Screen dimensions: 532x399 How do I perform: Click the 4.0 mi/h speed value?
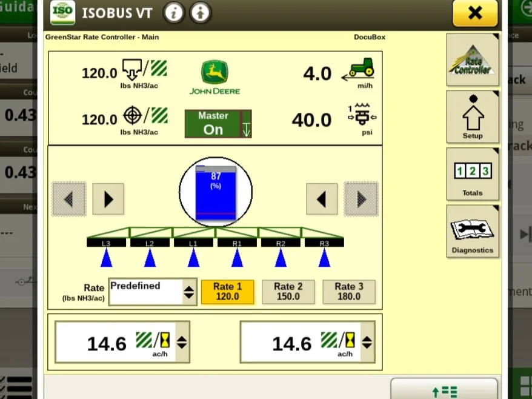click(x=318, y=73)
